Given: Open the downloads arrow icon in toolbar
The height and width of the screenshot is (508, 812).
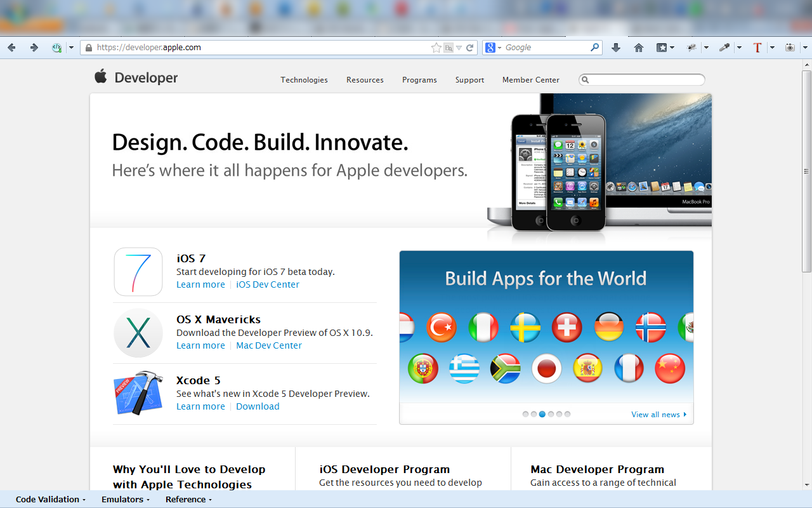Looking at the screenshot, I should (x=615, y=48).
